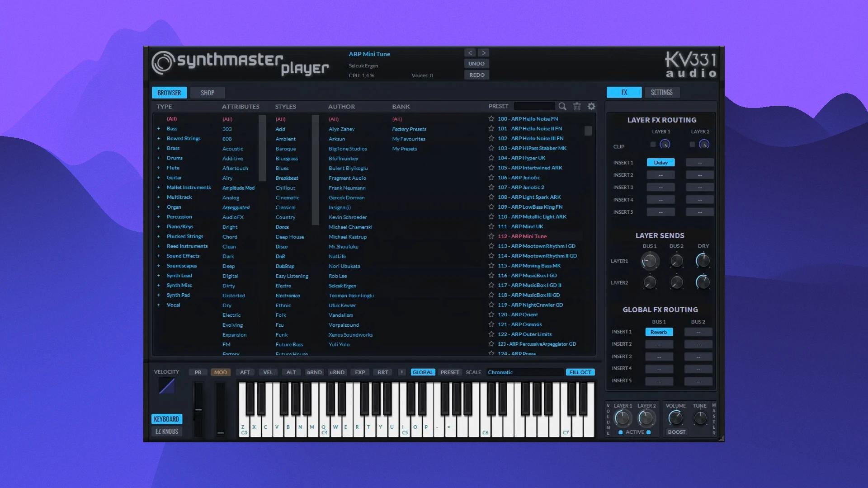Star preset 104 - ARP Hyper UK
This screenshot has height=488, width=868.
491,158
